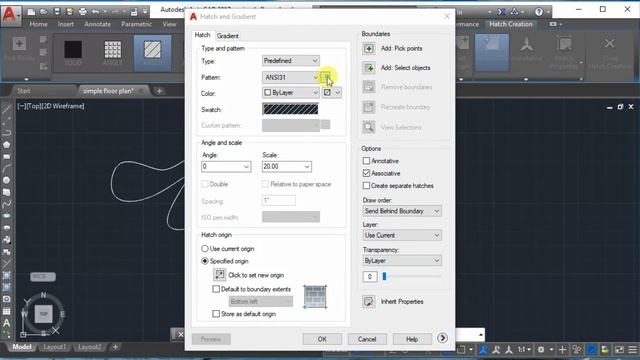The image size is (640, 360).
Task: Check Store as default origin
Action: coord(216,314)
